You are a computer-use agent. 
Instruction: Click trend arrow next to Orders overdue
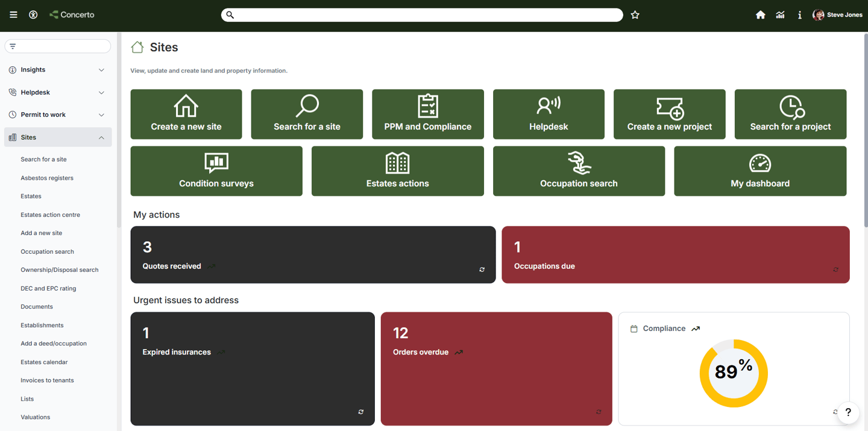[459, 352]
